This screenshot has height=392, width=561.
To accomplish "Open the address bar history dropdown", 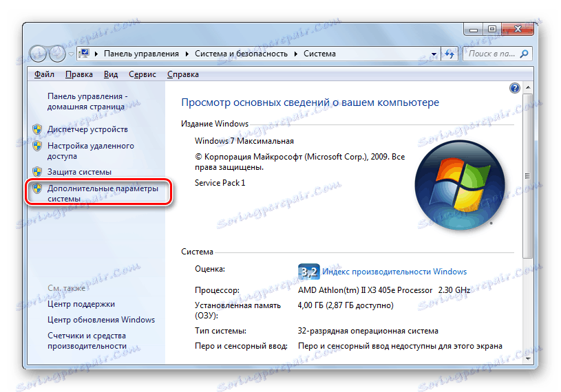I will (x=434, y=54).
